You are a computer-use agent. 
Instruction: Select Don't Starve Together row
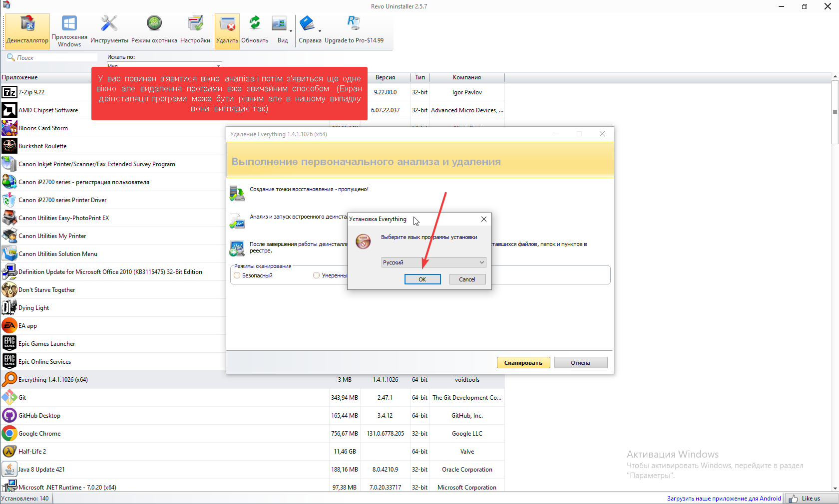(x=113, y=290)
